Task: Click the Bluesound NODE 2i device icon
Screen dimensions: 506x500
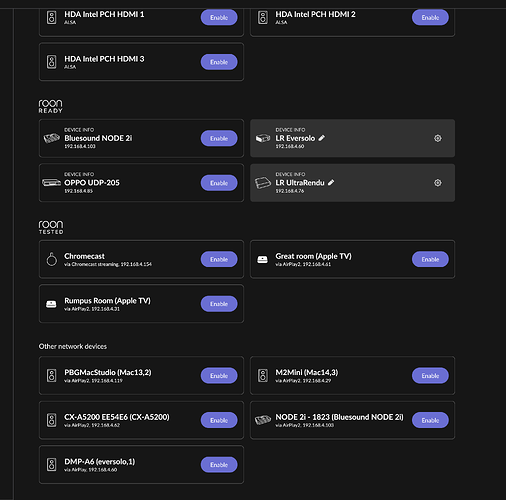Action: (x=52, y=138)
